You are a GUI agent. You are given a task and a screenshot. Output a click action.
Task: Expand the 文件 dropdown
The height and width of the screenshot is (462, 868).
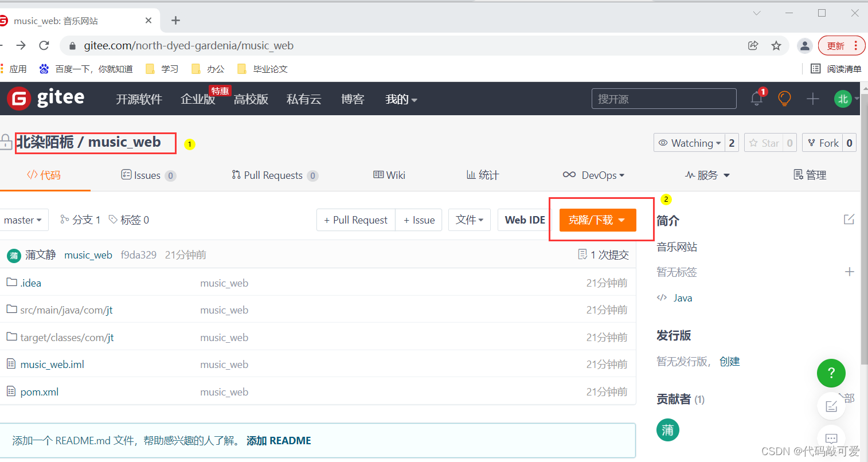click(470, 220)
